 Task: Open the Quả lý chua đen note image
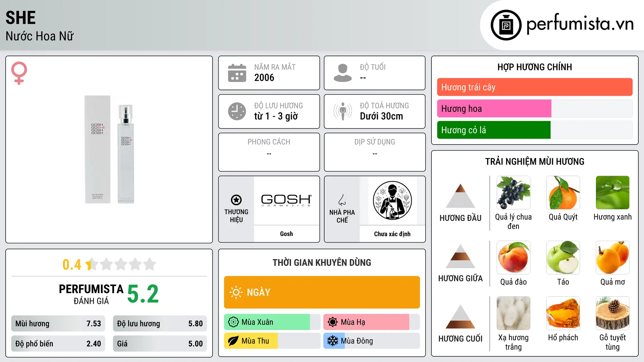[513, 193]
